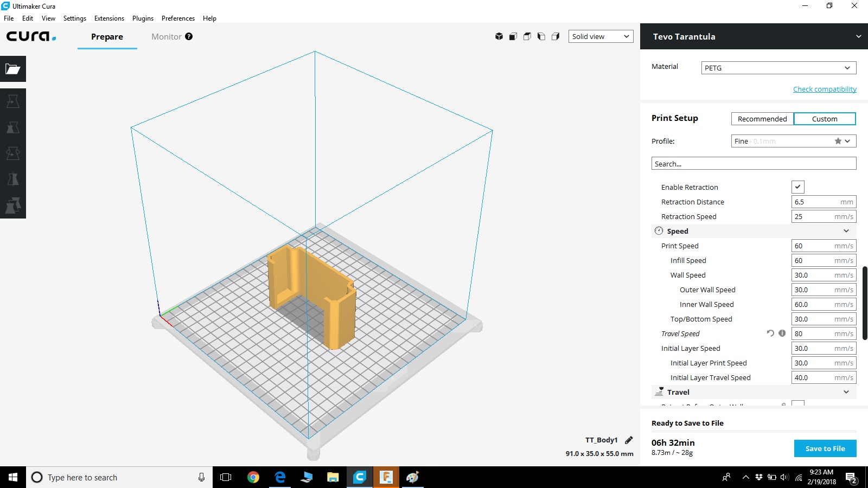Toggle Enable Retraction checkbox
Image resolution: width=868 pixels, height=488 pixels.
coord(797,187)
